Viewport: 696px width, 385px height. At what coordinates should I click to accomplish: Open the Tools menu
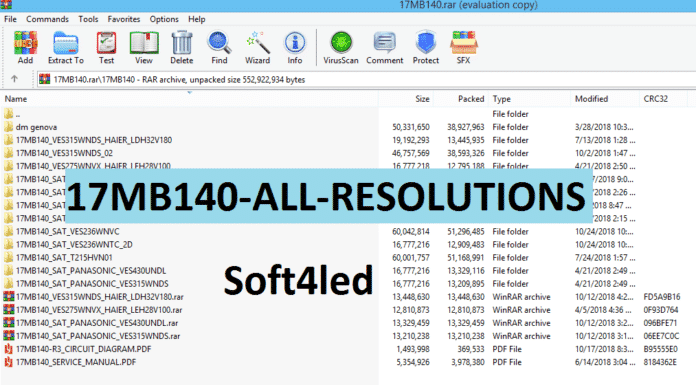coord(88,19)
